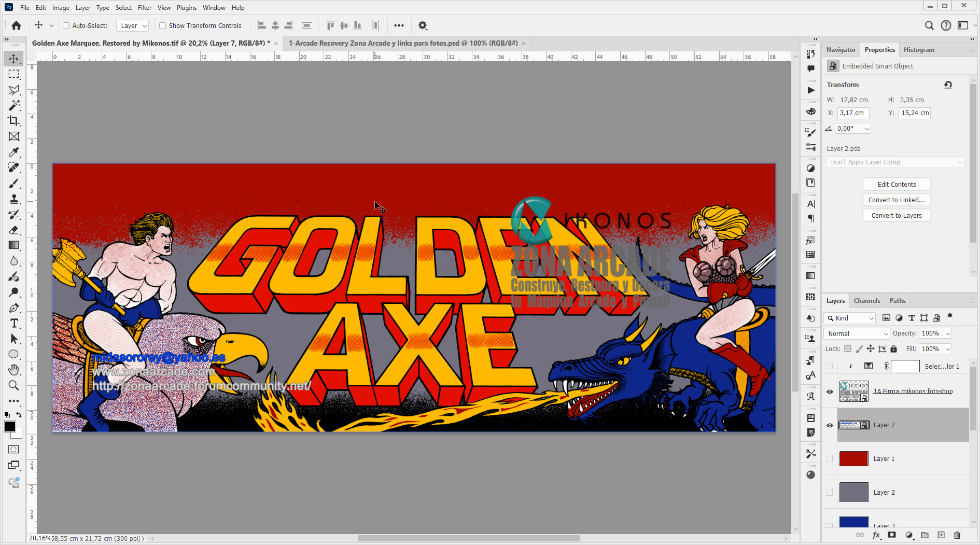Toggle Lock transparent pixels
This screenshot has width=980, height=545.
(848, 349)
